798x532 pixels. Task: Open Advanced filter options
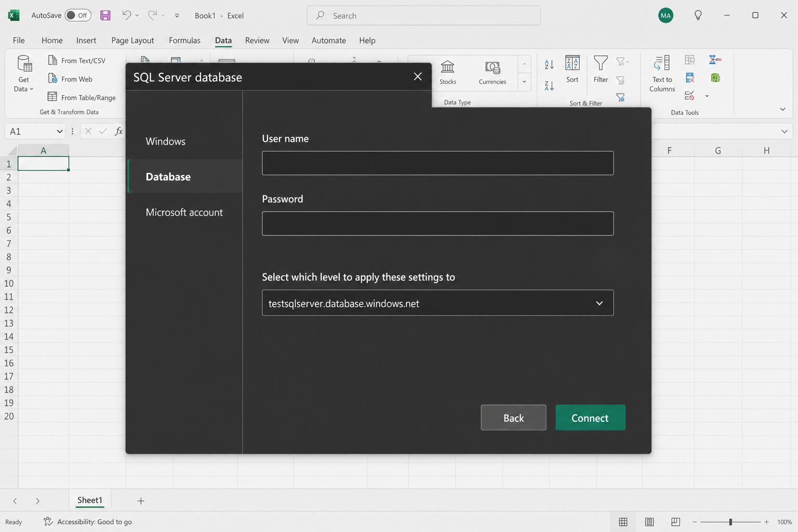click(x=620, y=97)
